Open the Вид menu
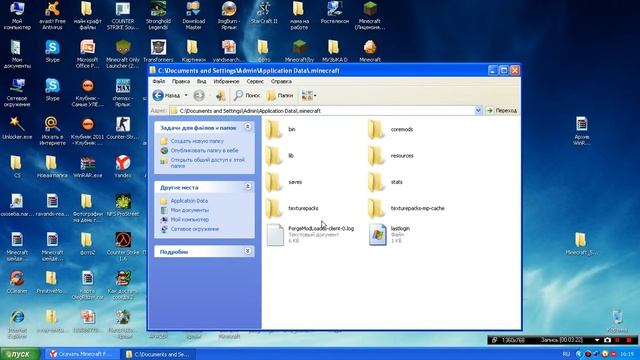Screen dimensions: 640x360 coord(201,81)
